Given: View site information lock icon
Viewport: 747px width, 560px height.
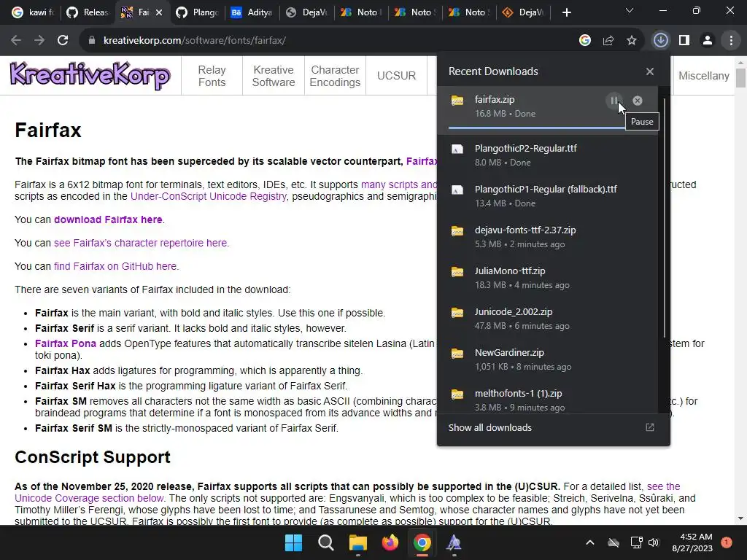Looking at the screenshot, I should (x=92, y=41).
